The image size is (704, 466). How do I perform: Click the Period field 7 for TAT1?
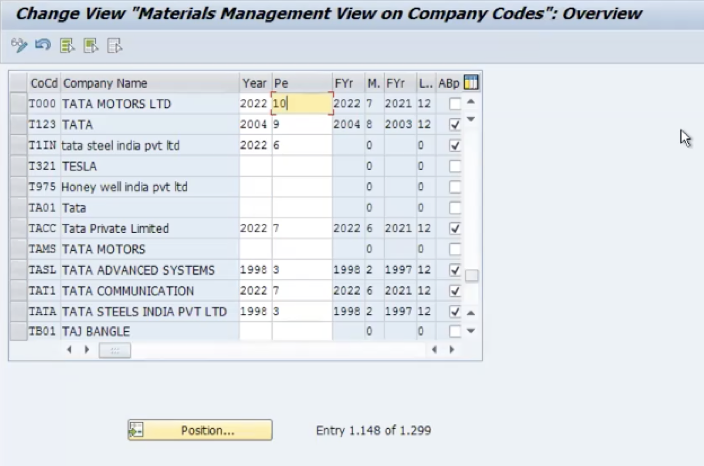302,291
